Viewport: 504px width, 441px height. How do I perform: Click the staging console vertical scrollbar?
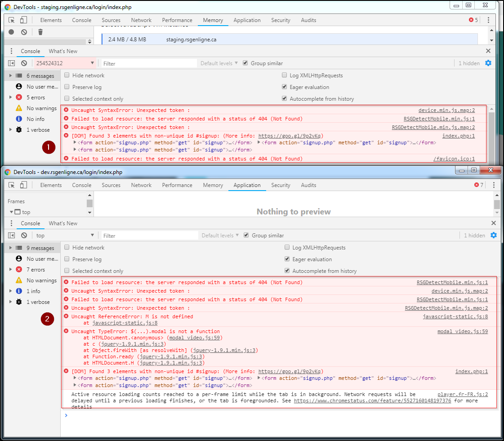491,135
